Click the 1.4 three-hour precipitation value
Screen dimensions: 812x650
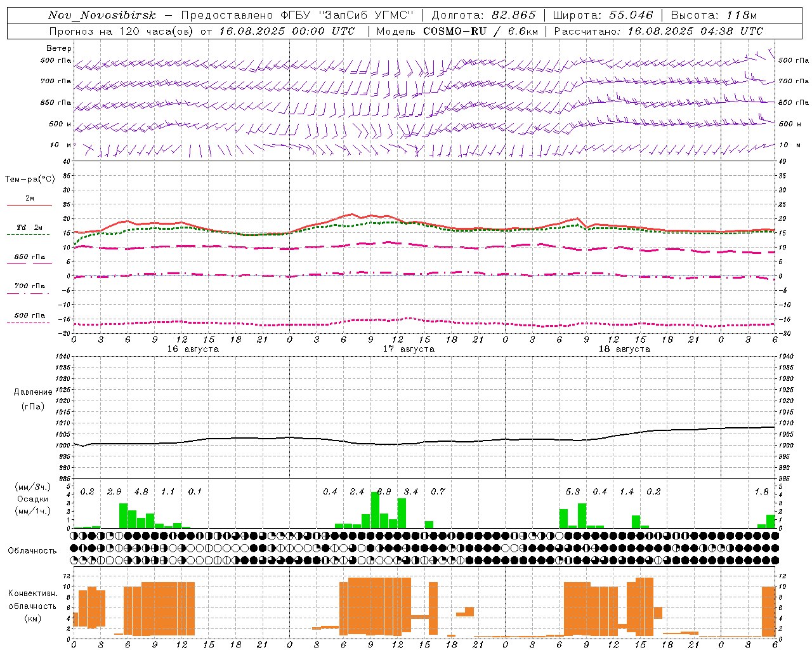[626, 491]
